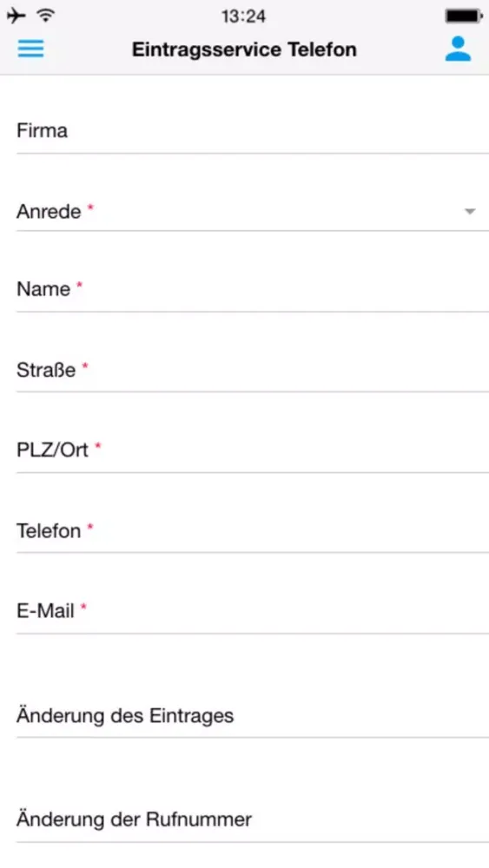Viewport: 489px width, 868px height.
Task: Select the Änderung der Rufnummer field
Action: 253,820
